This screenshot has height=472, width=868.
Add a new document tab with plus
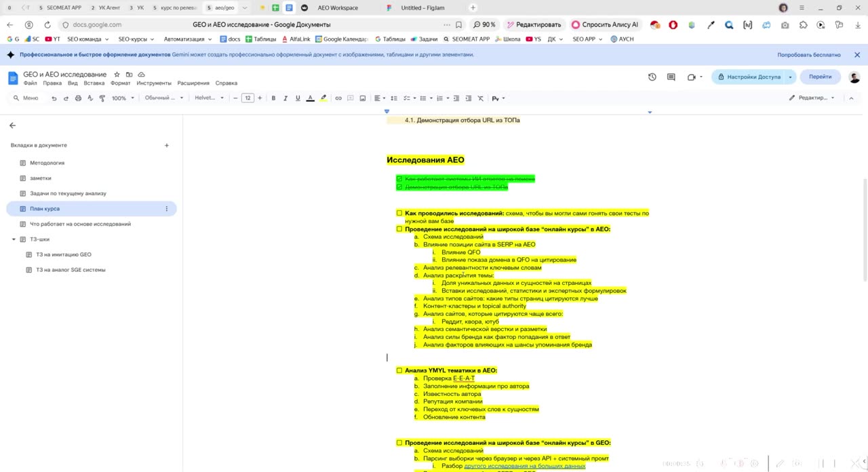[167, 145]
